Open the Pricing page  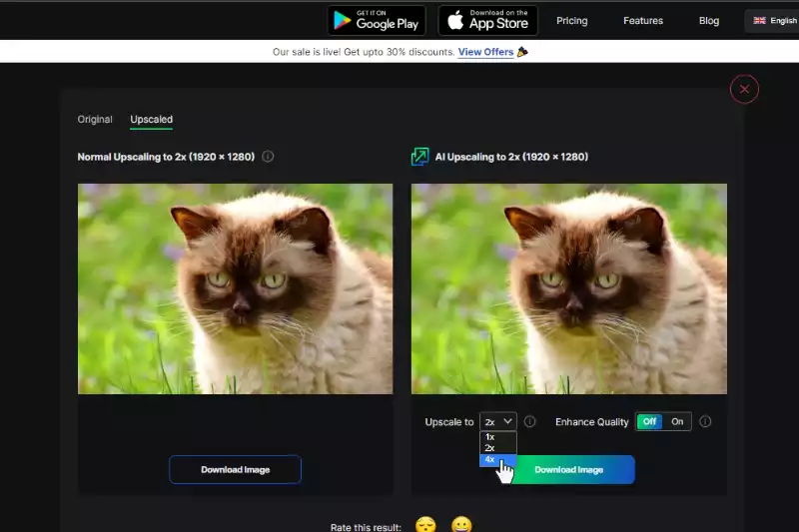tap(571, 21)
